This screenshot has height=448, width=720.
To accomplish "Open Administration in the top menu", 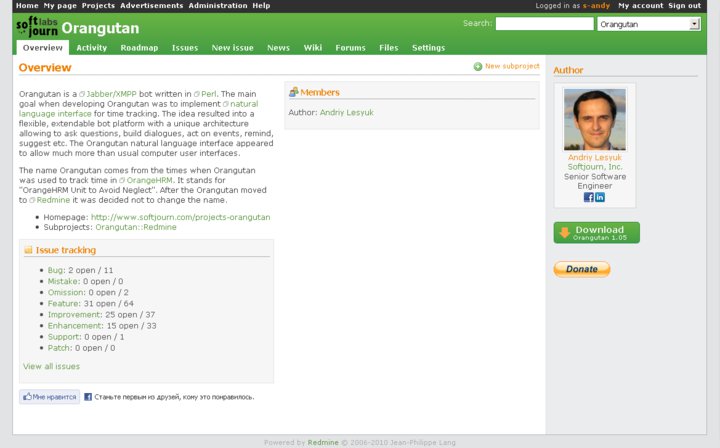I will point(218,6).
